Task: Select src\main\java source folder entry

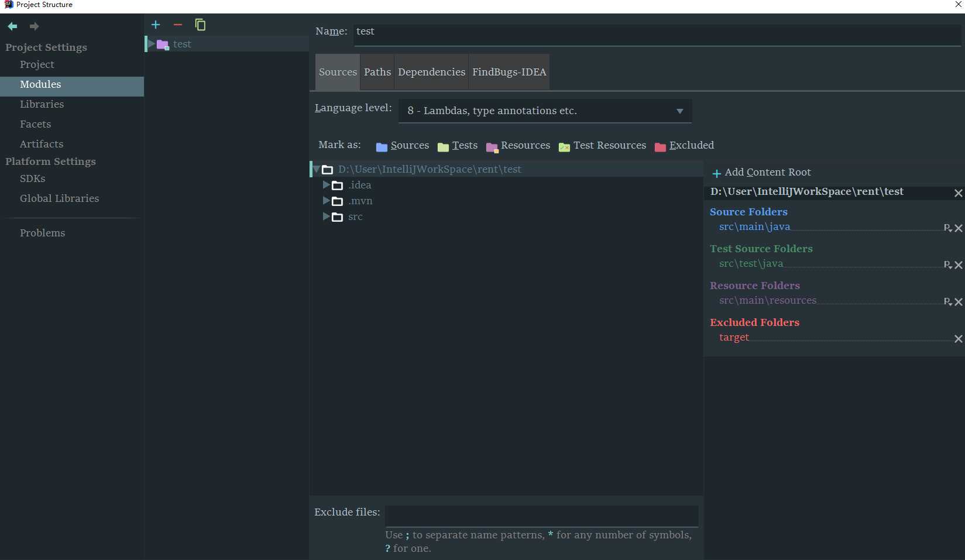Action: [754, 227]
